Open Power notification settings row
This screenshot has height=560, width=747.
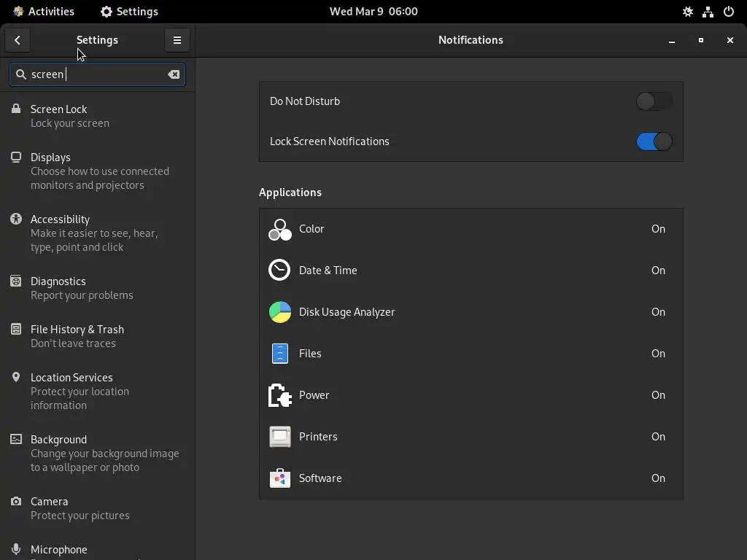point(471,395)
